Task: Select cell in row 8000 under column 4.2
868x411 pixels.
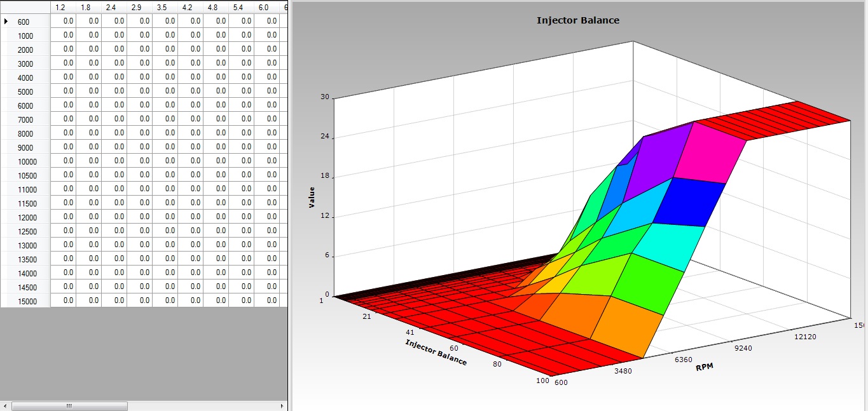Action: click(190, 133)
